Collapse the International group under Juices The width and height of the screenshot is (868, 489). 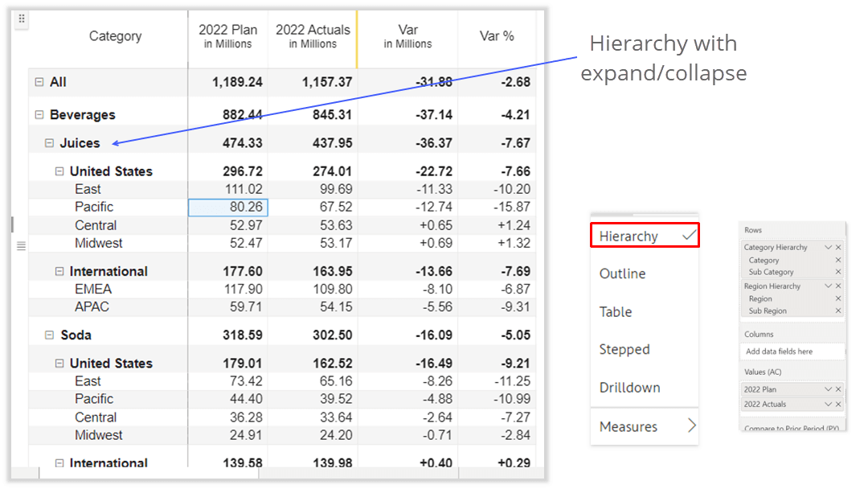(x=59, y=271)
